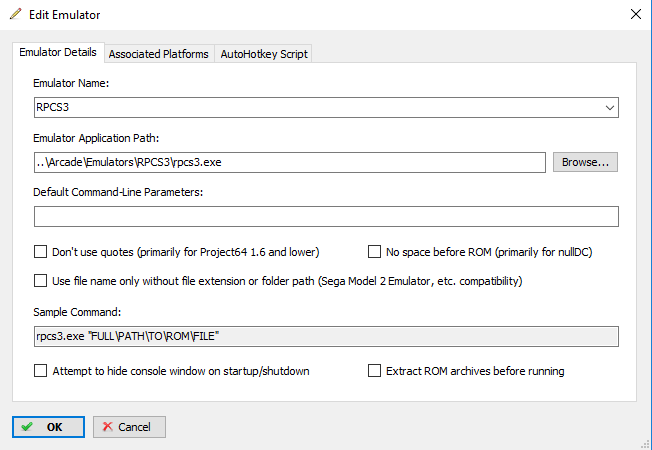Focus the Default Command-Line Parameters field

click(x=326, y=217)
